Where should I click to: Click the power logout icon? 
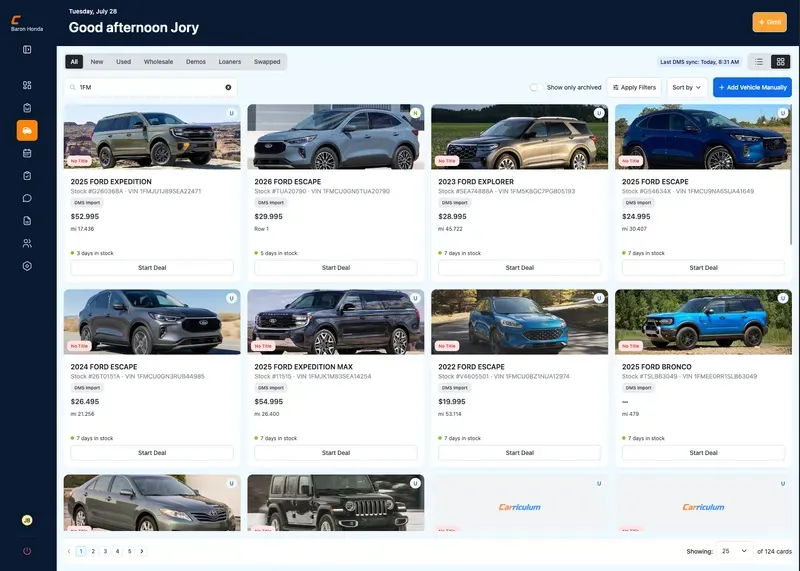pyautogui.click(x=27, y=551)
